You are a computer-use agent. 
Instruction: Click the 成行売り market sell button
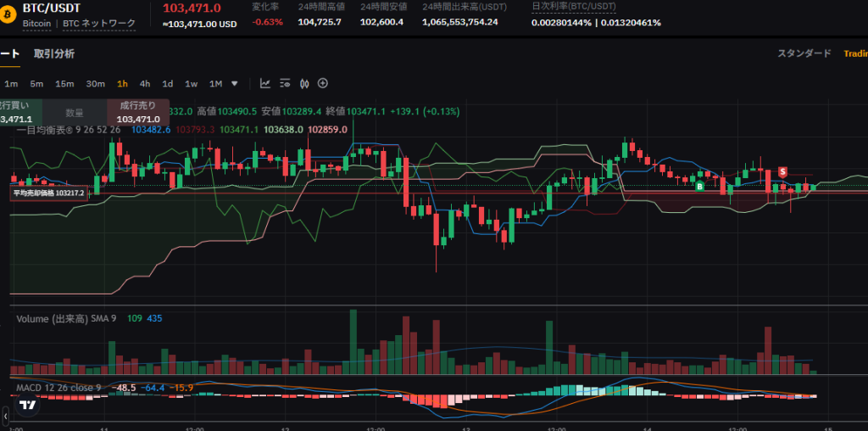click(x=138, y=112)
